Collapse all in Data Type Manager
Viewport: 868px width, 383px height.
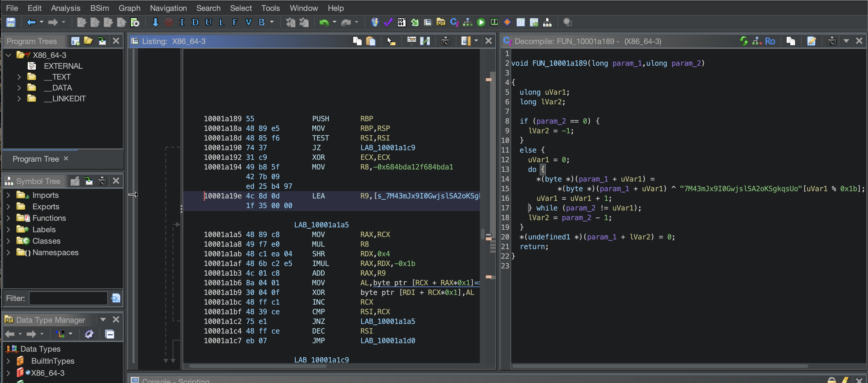point(110,334)
